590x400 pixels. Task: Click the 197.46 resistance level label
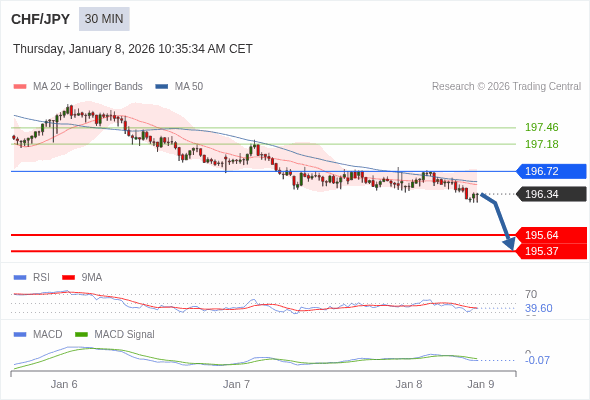[x=542, y=128]
